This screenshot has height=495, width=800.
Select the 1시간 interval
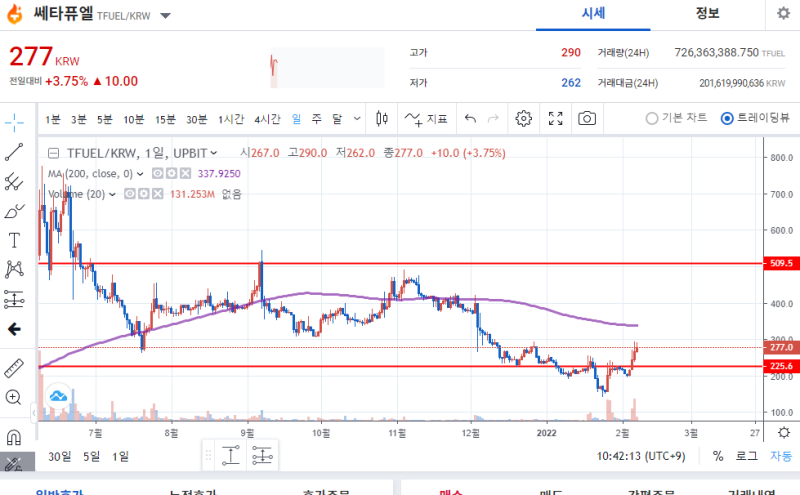[x=231, y=119]
